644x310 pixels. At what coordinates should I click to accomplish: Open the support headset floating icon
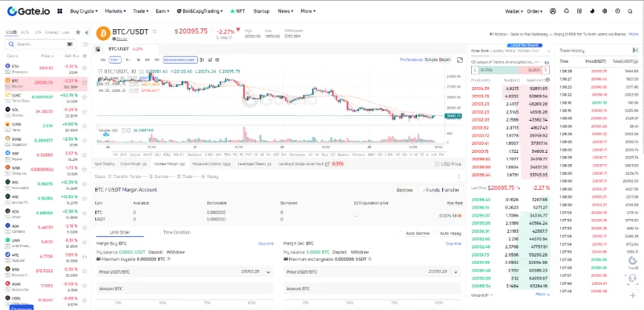point(632,278)
